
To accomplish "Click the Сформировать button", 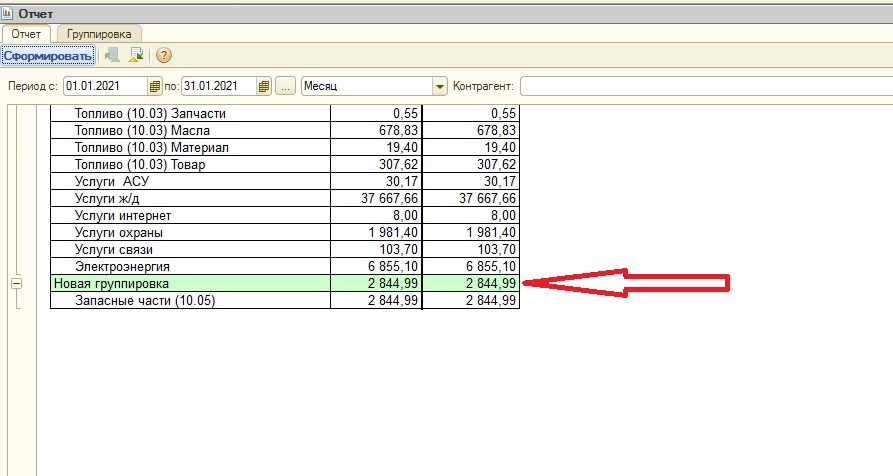I will click(48, 55).
